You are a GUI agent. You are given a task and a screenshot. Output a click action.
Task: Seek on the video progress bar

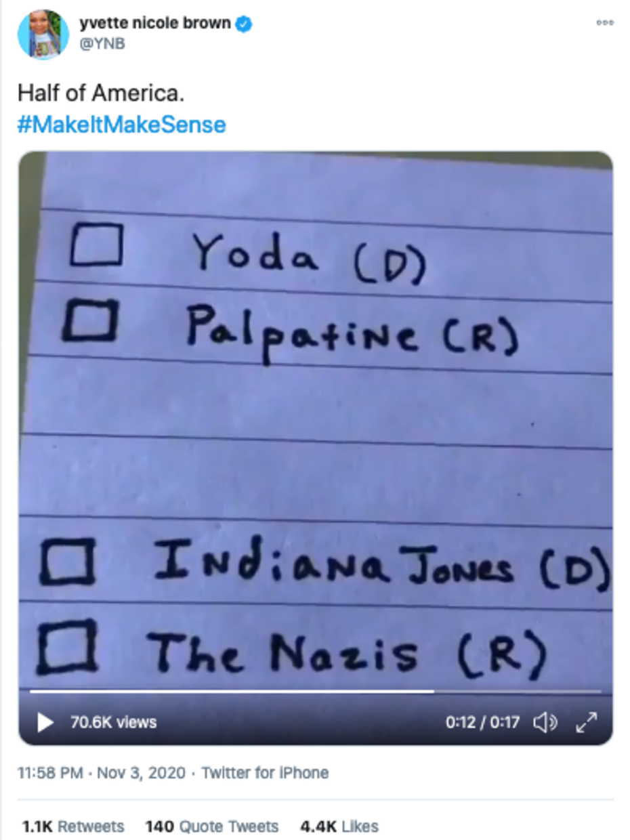point(316,692)
